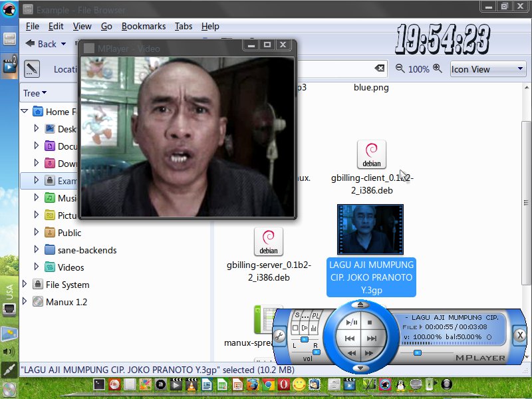
Task: Click the eject button atop MPlayer dial
Action: coord(360,305)
